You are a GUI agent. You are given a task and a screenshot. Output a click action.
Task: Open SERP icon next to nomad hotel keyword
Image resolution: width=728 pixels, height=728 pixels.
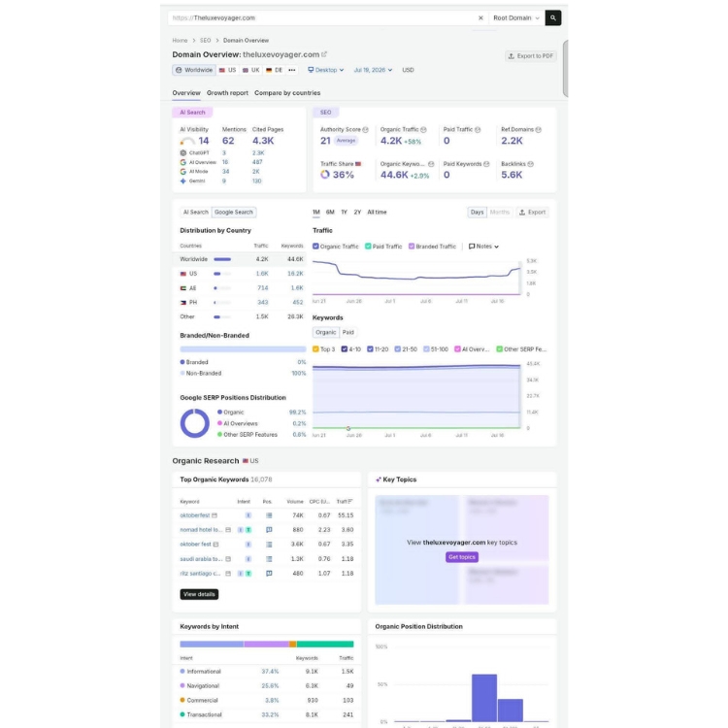[228, 530]
